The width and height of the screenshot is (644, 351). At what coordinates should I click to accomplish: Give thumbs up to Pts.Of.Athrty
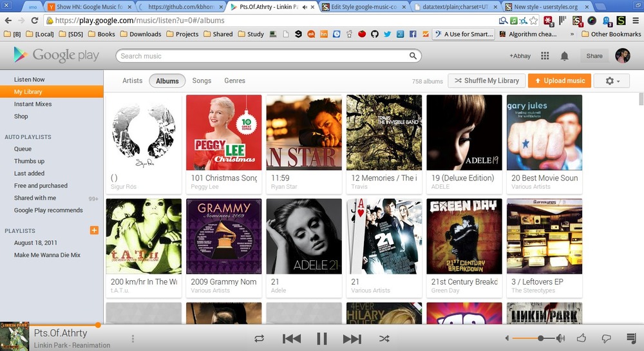tap(581, 338)
